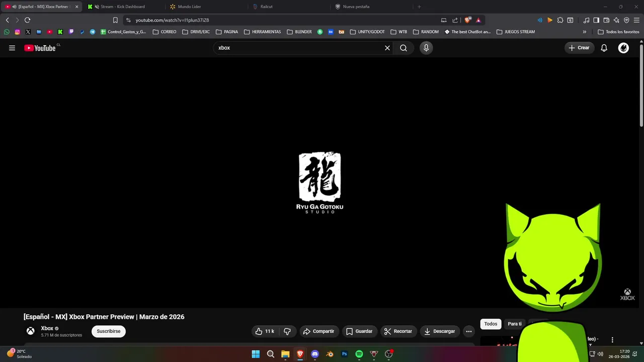Viewport: 644px width, 362px height.
Task: Click the Recortar clip button
Action: [398, 331]
